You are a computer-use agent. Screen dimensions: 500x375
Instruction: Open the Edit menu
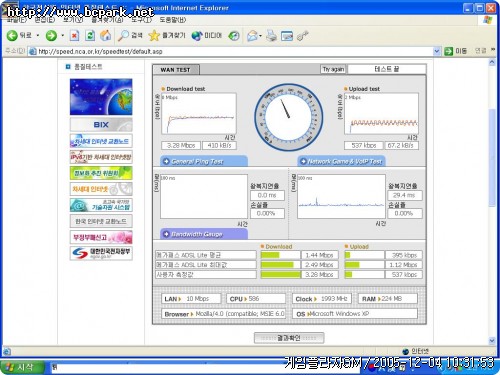tap(45, 20)
